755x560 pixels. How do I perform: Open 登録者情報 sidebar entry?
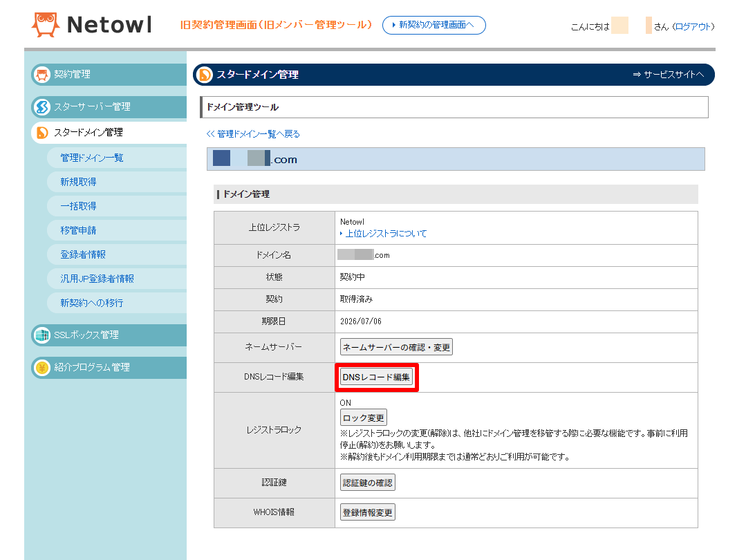click(x=83, y=254)
